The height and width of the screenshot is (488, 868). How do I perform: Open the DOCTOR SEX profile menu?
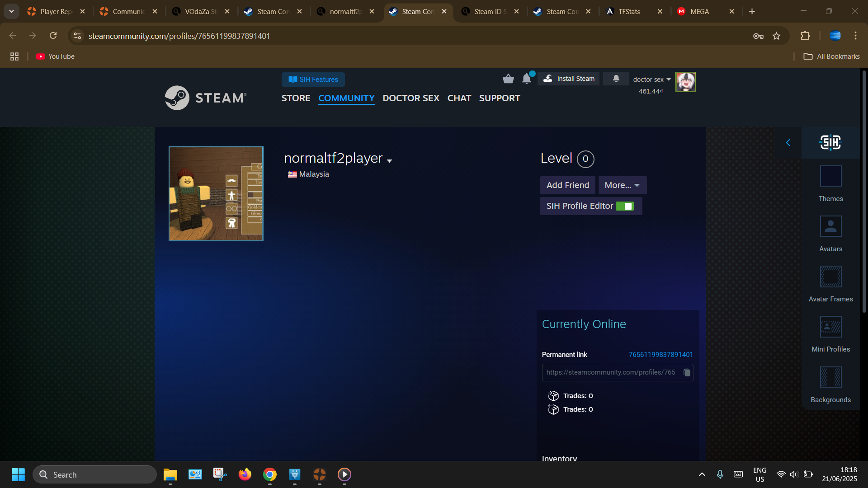click(411, 98)
